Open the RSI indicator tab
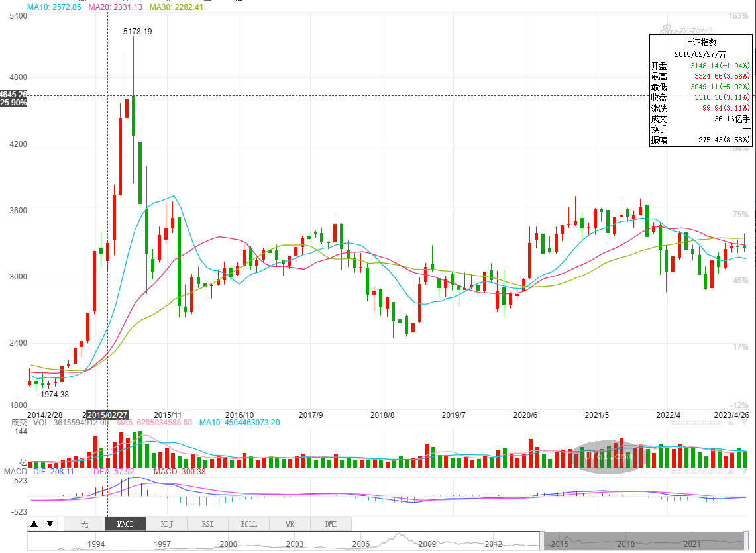Screen dimensions: 756x553 click(x=207, y=524)
